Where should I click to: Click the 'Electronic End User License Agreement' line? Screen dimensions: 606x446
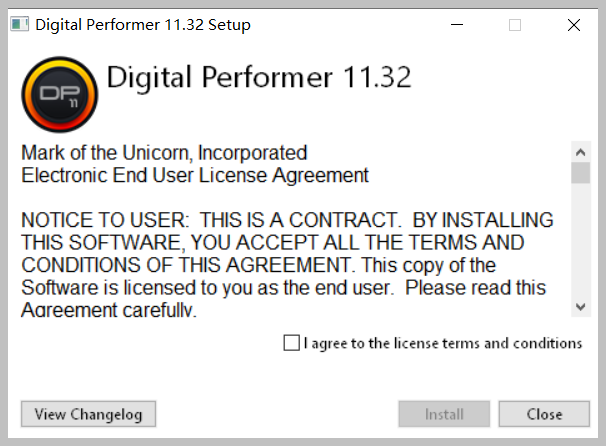[195, 175]
